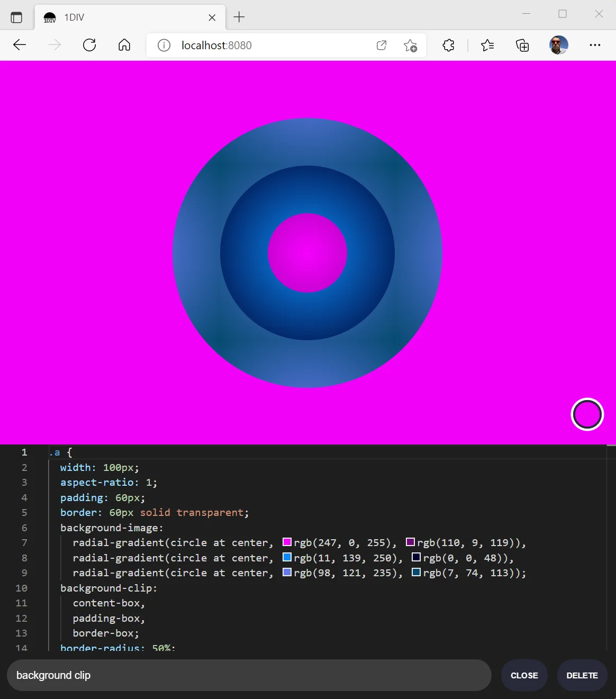The width and height of the screenshot is (616, 699).
Task: Reload the localhost page
Action: click(89, 45)
